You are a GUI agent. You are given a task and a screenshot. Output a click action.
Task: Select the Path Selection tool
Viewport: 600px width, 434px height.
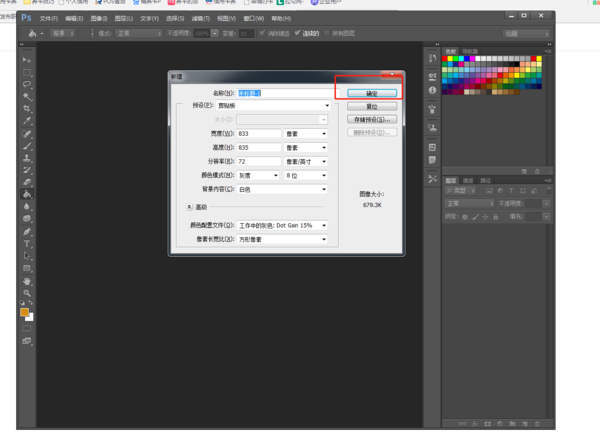point(27,256)
